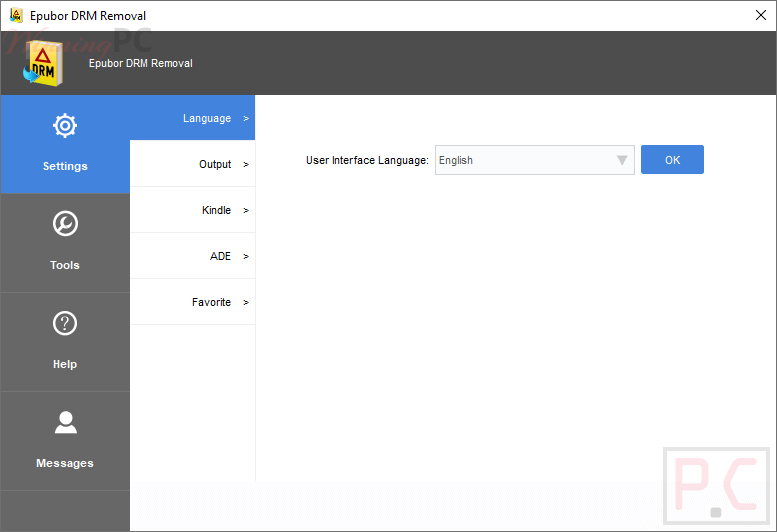Viewport: 777px width, 532px height.
Task: Open the Tools wrench icon
Action: click(x=65, y=224)
